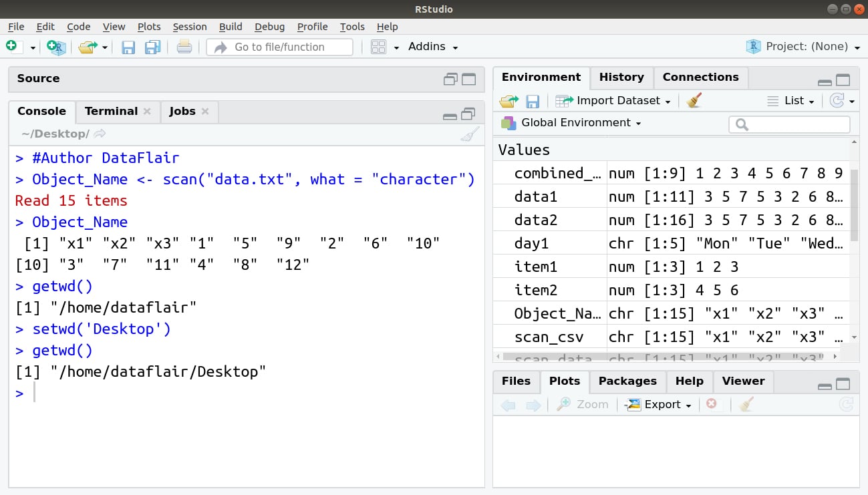Remove the current plot

coord(712,403)
